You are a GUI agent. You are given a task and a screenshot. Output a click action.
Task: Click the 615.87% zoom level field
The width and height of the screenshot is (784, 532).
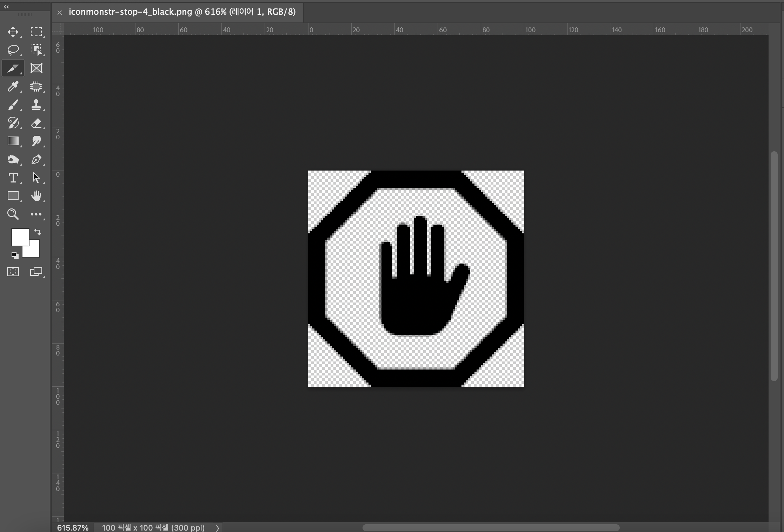coord(73,528)
